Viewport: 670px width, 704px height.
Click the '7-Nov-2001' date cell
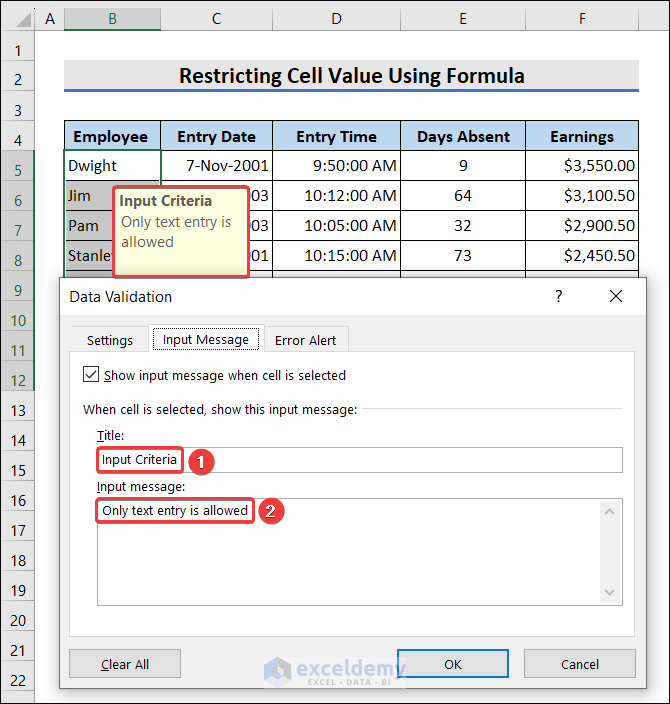[216, 166]
